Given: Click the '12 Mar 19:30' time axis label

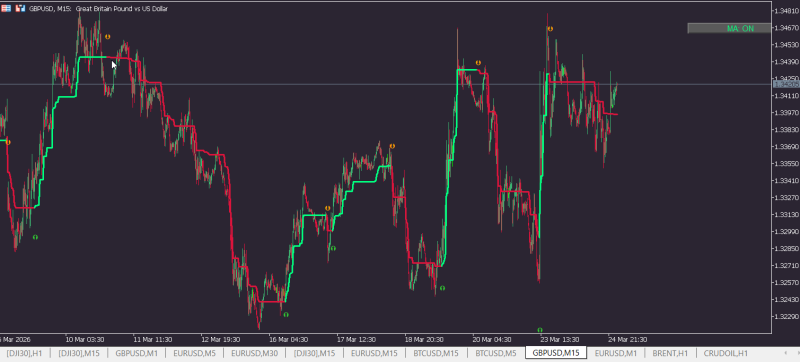Looking at the screenshot, I should tap(220, 340).
